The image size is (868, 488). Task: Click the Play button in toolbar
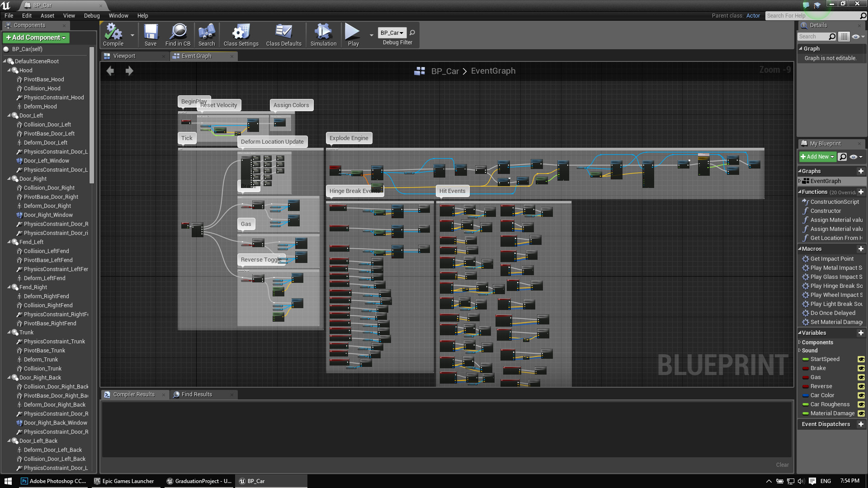353,35
